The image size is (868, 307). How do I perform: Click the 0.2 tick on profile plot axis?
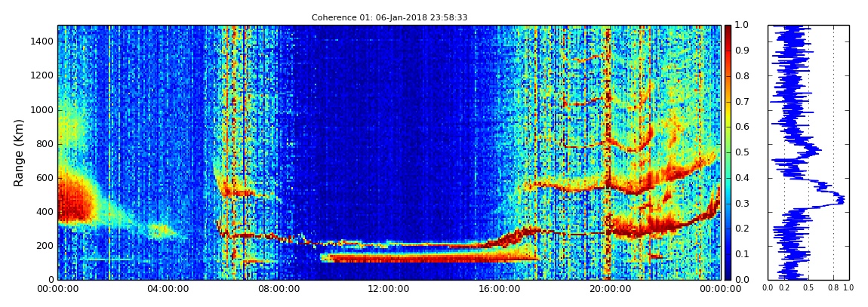pyautogui.click(x=784, y=288)
